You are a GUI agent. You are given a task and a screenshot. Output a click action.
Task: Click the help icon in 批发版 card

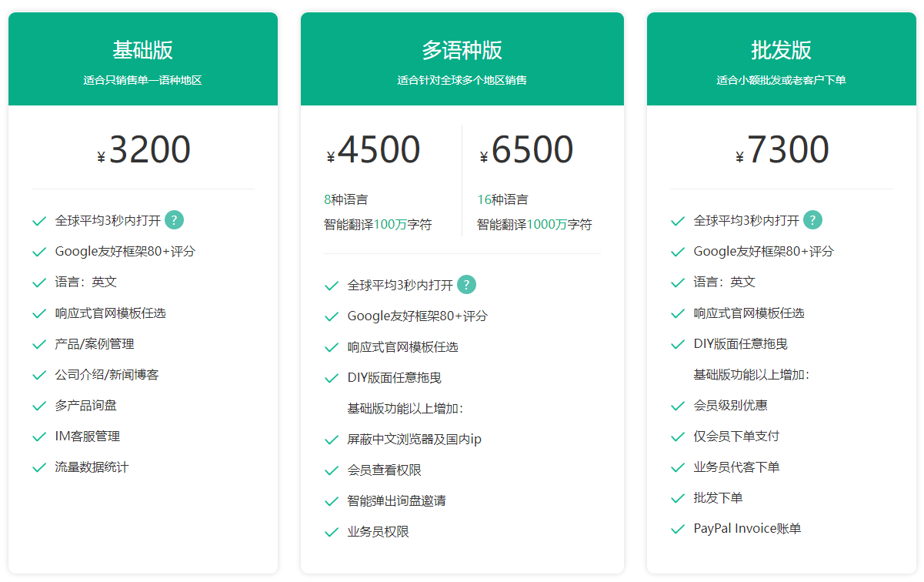click(x=812, y=220)
